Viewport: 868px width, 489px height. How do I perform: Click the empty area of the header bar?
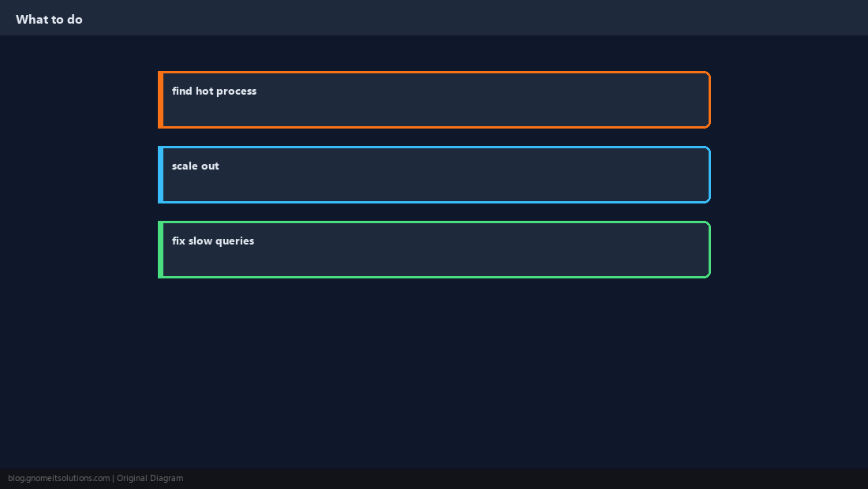pyautogui.click(x=470, y=17)
